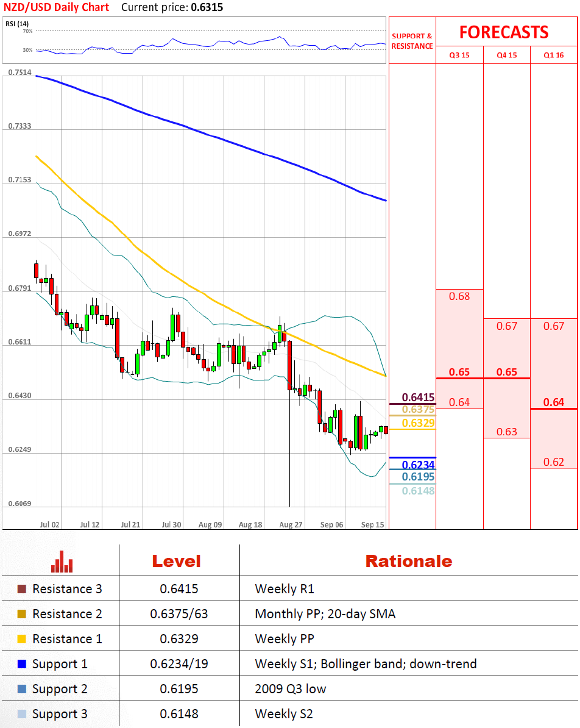The height and width of the screenshot is (728, 580).
Task: Select the Support 1 blue swatch
Action: (x=22, y=664)
